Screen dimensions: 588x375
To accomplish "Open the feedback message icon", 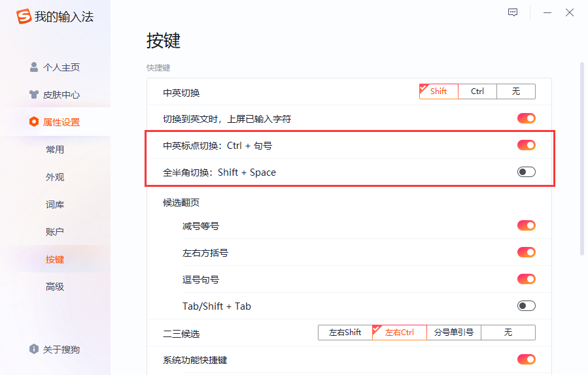I will click(513, 12).
